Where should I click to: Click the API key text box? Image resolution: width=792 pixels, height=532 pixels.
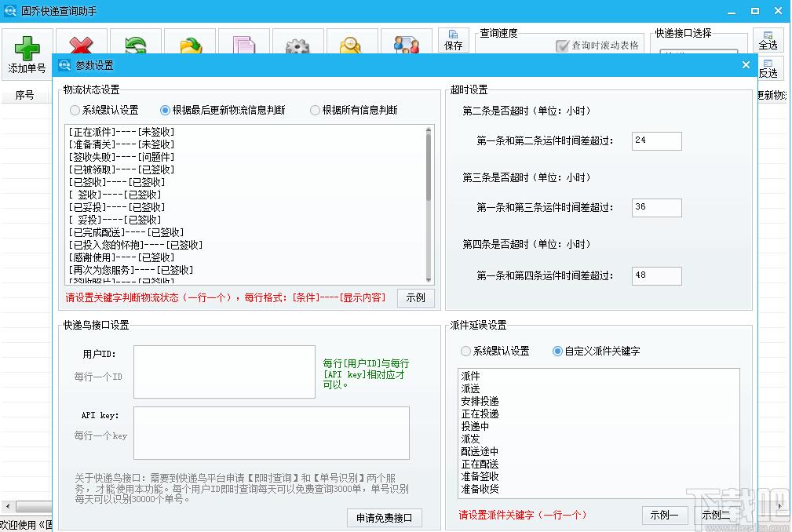click(272, 433)
